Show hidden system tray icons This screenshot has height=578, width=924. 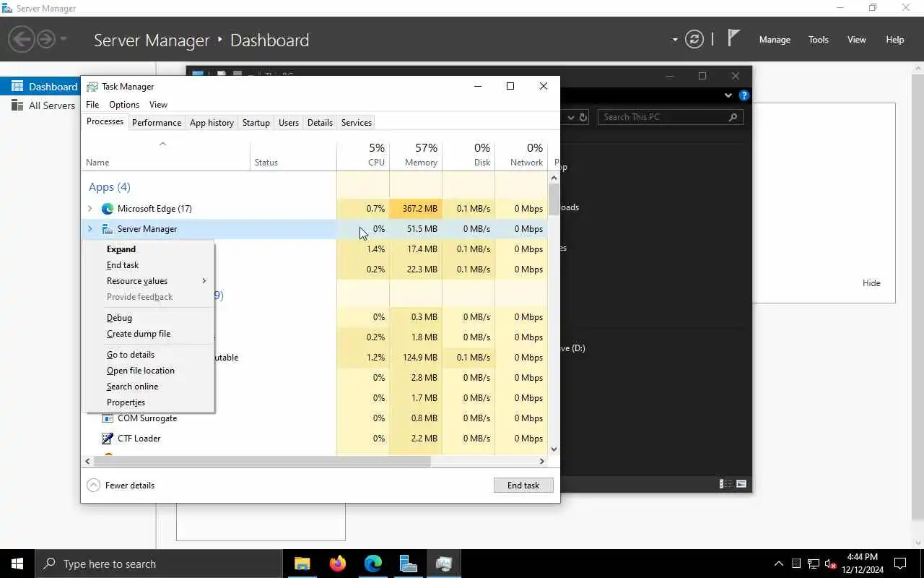pos(778,564)
